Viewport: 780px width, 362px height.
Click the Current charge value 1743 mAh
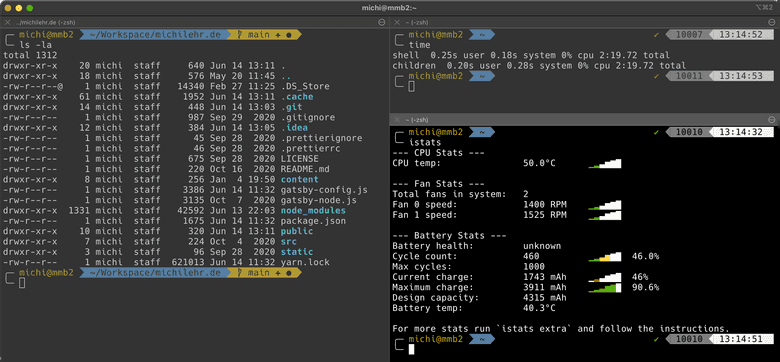(x=545, y=277)
